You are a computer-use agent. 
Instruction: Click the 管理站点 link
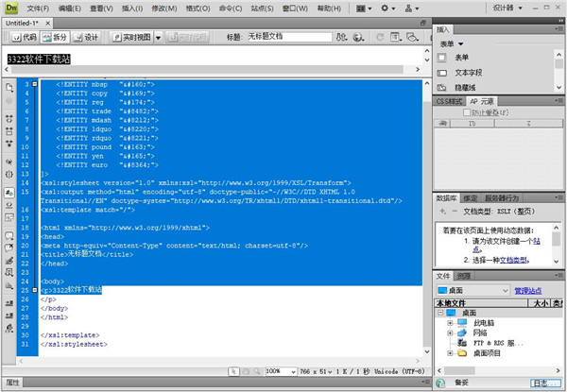click(529, 291)
